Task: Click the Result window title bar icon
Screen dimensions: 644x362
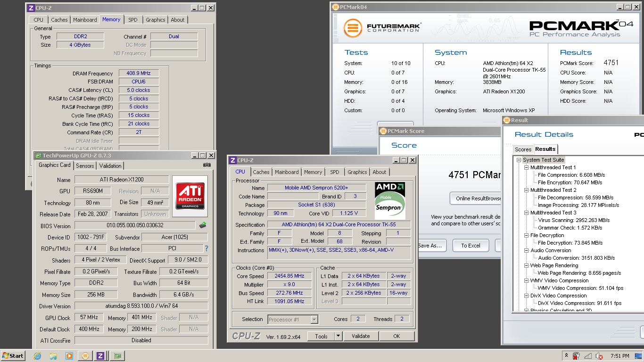Action: (507, 120)
